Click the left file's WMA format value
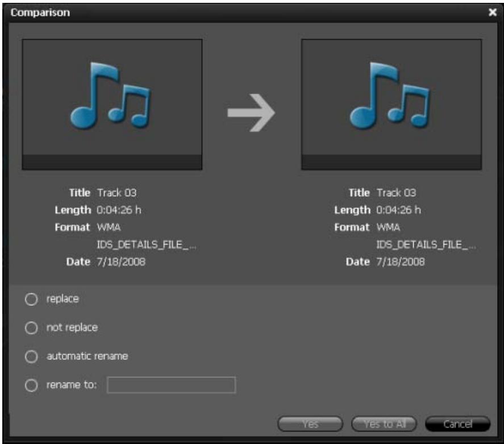Viewport: 504px width, 444px height. point(109,227)
